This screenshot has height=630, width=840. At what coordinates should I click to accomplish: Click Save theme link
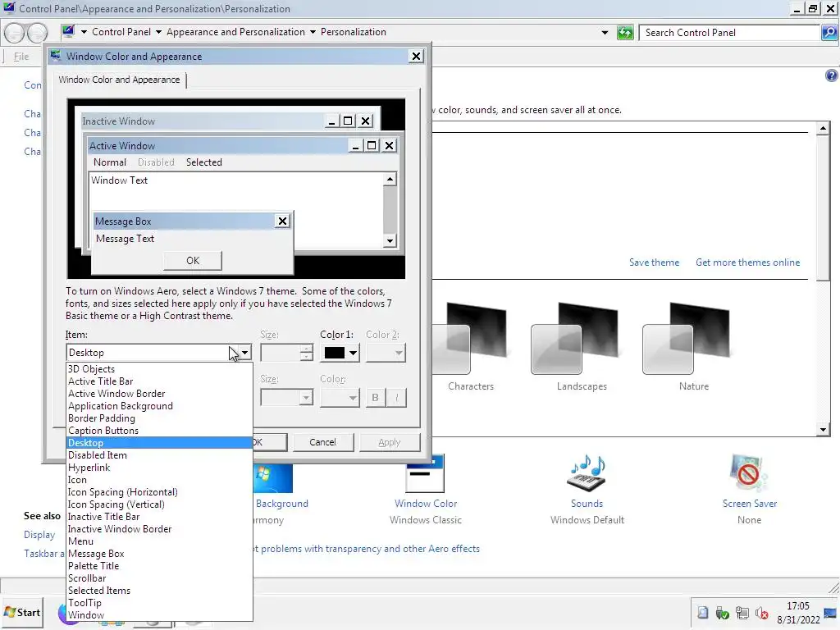pyautogui.click(x=654, y=262)
